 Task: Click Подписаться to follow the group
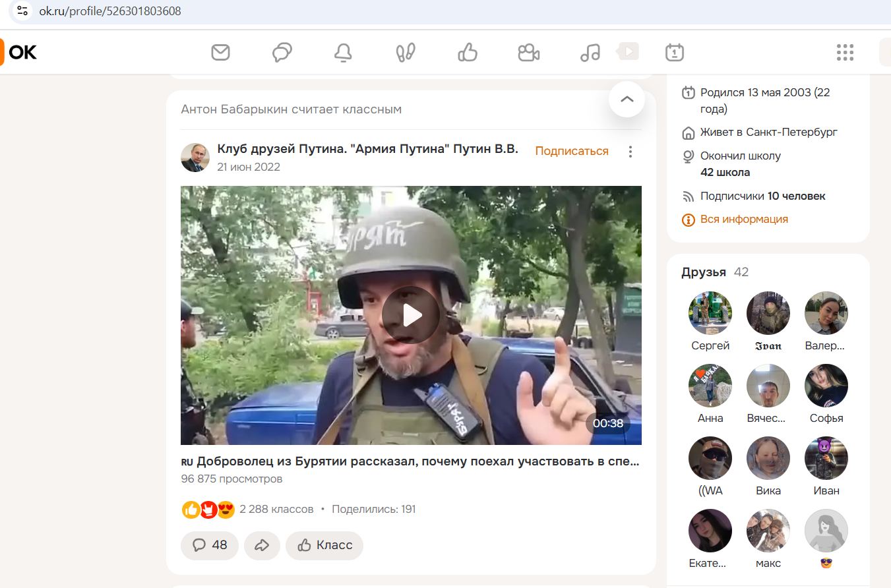coord(571,151)
